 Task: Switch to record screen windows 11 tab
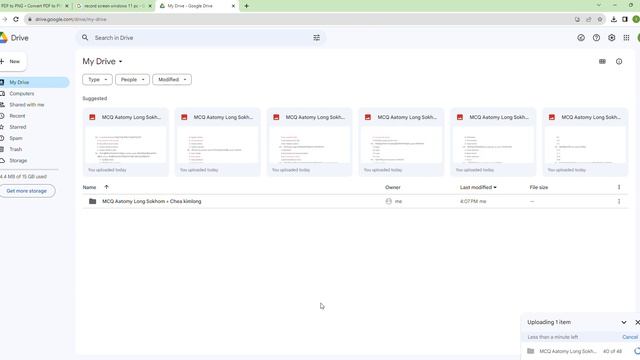(113, 6)
